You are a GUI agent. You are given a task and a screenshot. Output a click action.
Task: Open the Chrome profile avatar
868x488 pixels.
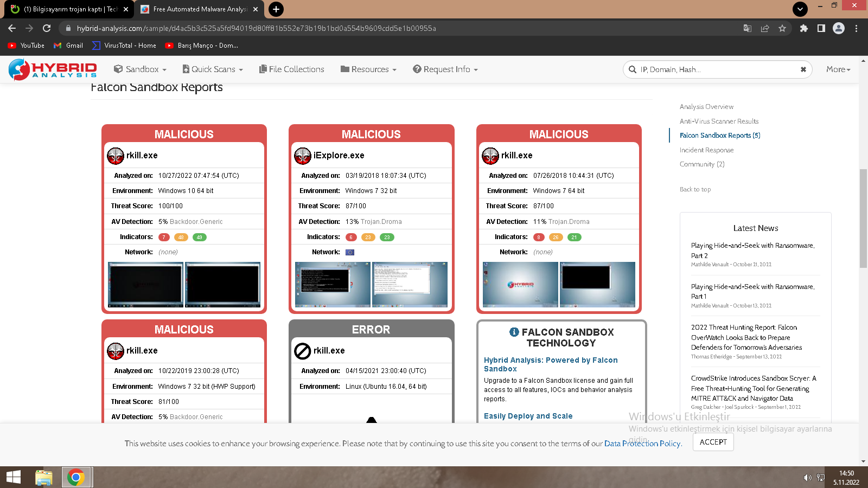[x=839, y=28]
